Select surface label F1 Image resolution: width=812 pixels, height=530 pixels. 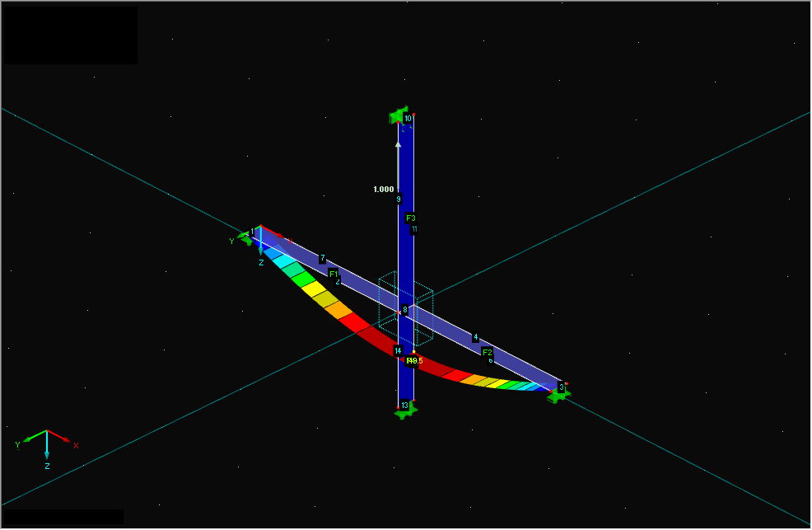click(x=333, y=274)
